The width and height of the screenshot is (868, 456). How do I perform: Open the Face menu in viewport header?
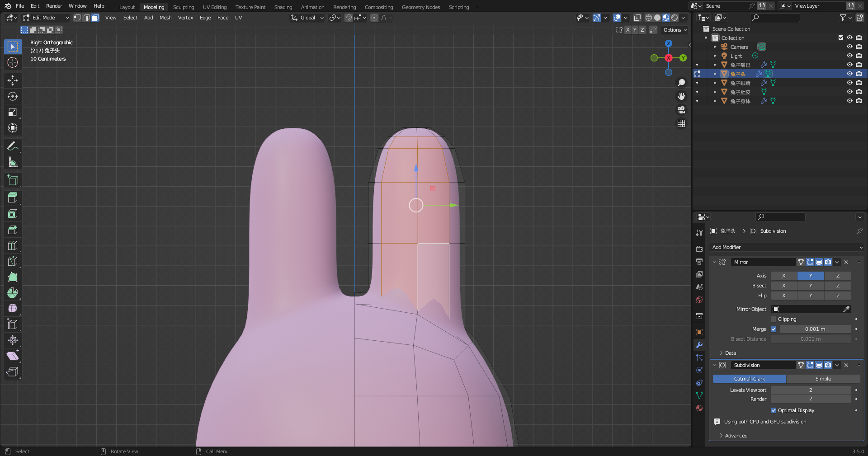pyautogui.click(x=223, y=18)
